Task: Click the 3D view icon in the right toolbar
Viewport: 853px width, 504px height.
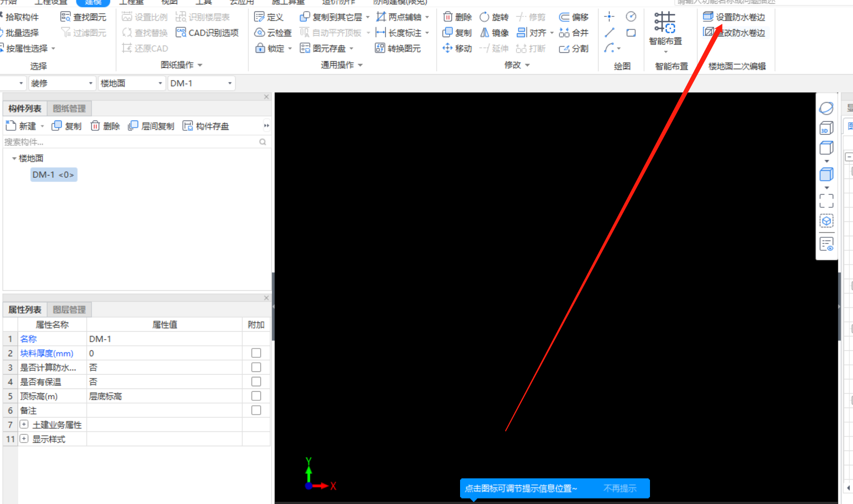Action: pos(826,128)
